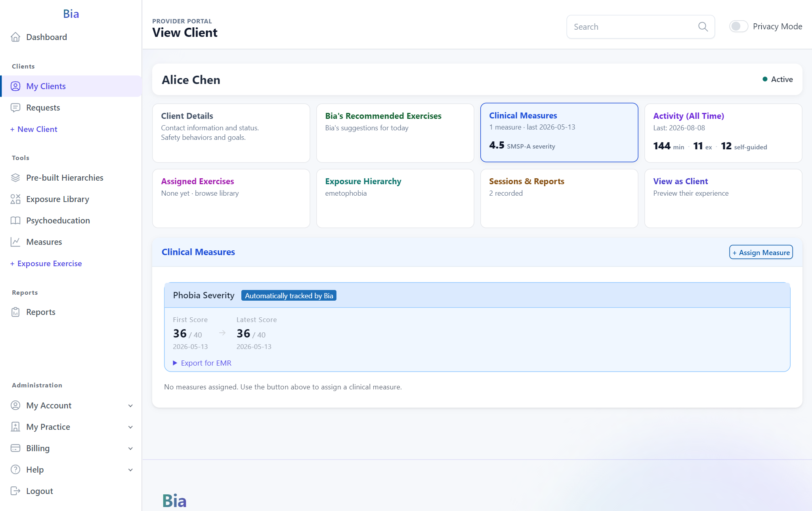Click the 12 self-guided stat
This screenshot has height=511, width=812.
(744, 146)
